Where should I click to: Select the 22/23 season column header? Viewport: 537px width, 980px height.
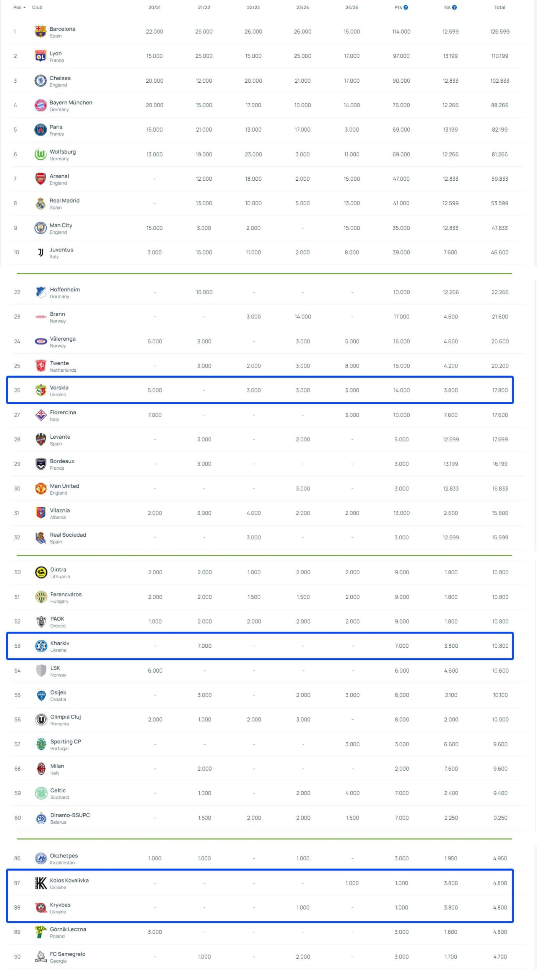(x=253, y=7)
